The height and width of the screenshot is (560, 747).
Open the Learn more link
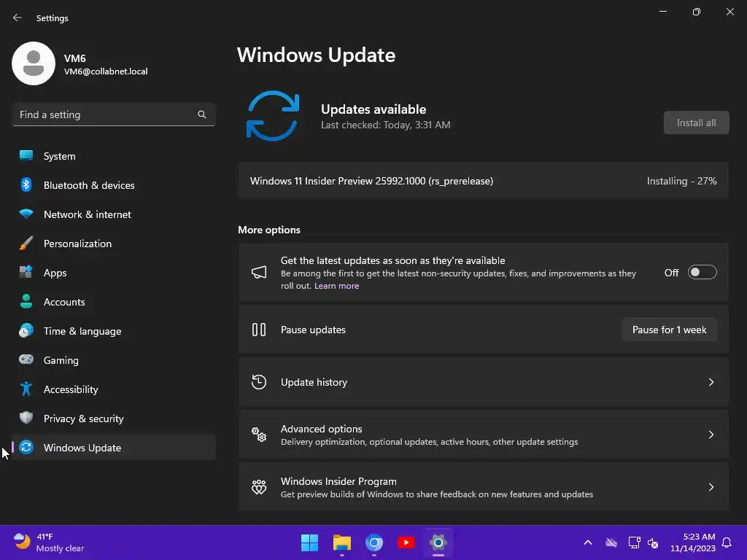pyautogui.click(x=336, y=286)
